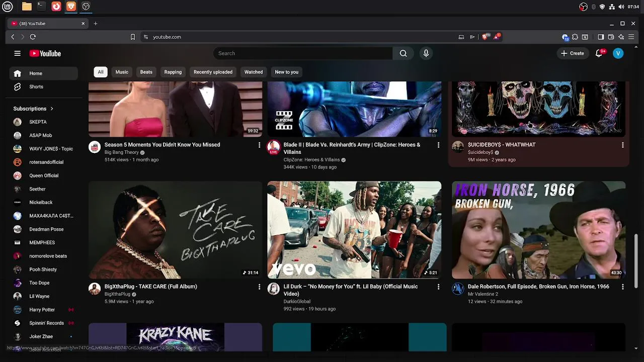The height and width of the screenshot is (362, 644).
Task: Click the YouTube search input field
Action: (x=303, y=53)
